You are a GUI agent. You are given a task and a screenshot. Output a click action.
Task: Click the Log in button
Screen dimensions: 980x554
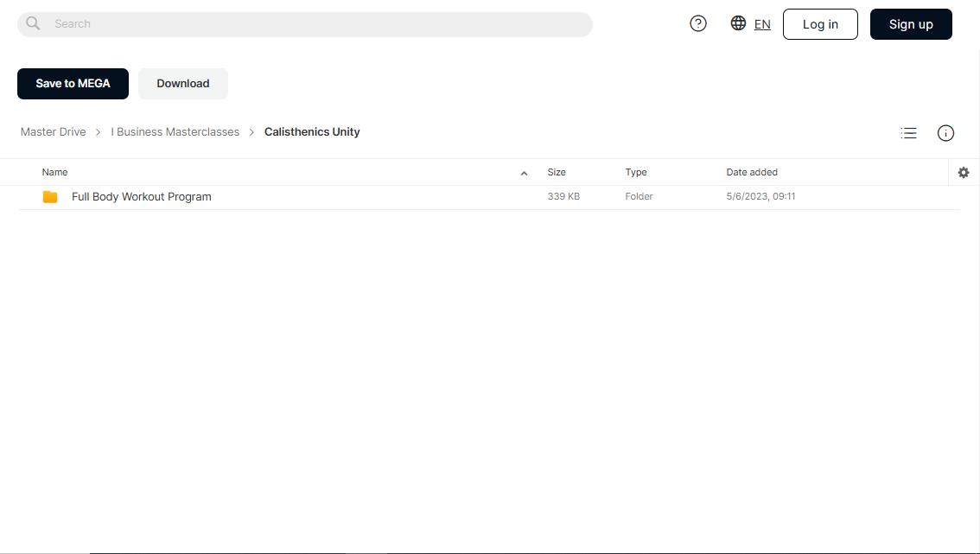click(x=820, y=24)
